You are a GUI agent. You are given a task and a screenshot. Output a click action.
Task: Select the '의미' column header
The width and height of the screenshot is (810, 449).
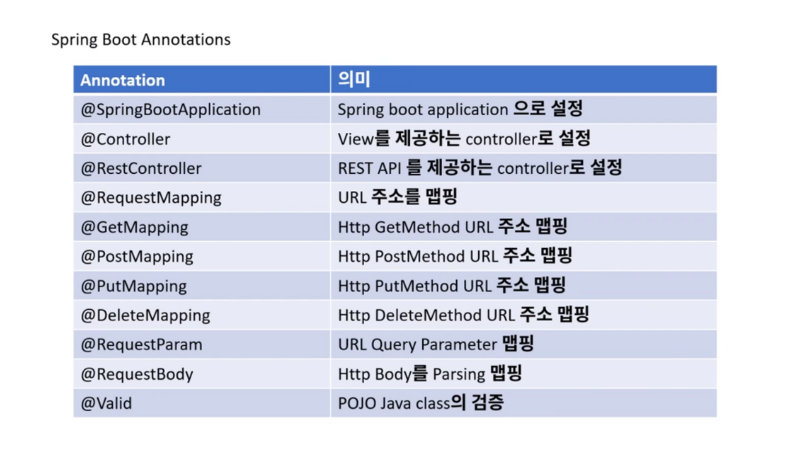524,80
